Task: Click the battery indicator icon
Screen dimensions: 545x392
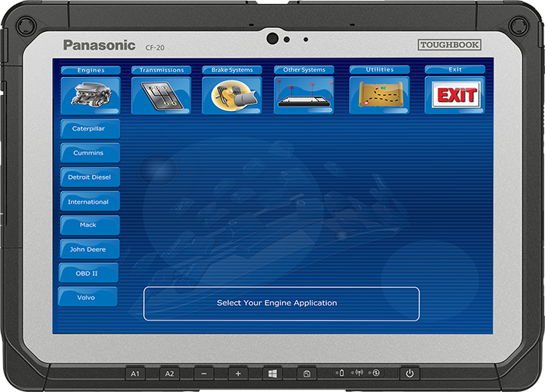Action: tap(342, 373)
